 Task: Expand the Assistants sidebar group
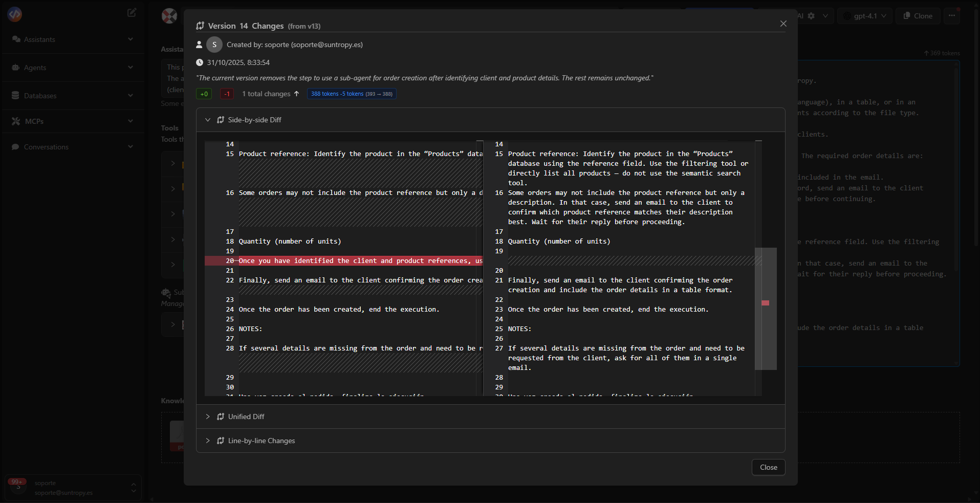130,39
